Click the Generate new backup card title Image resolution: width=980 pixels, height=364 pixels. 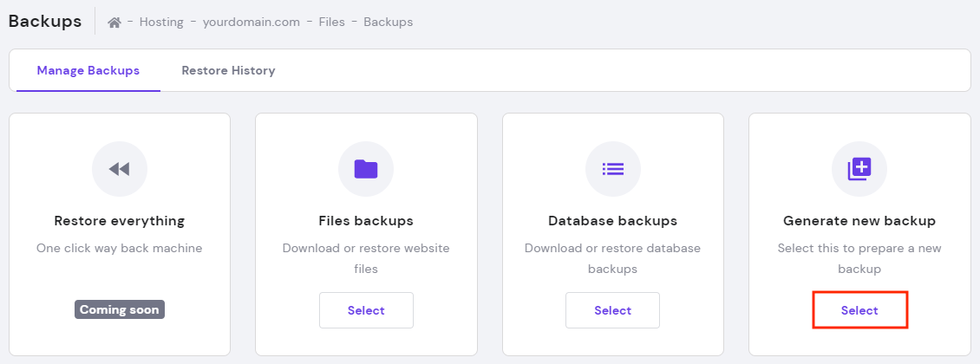pos(859,221)
